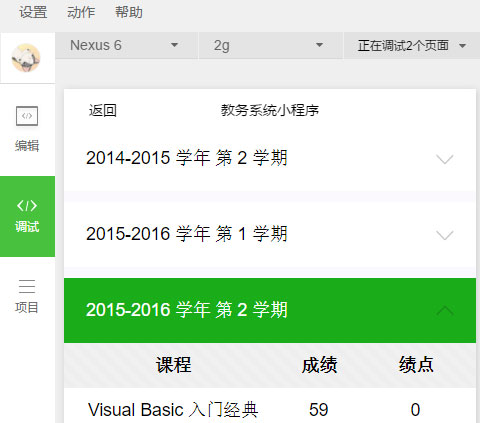This screenshot has width=480, height=423.
Task: Open the 项目 project sidebar tab
Action: click(x=27, y=296)
